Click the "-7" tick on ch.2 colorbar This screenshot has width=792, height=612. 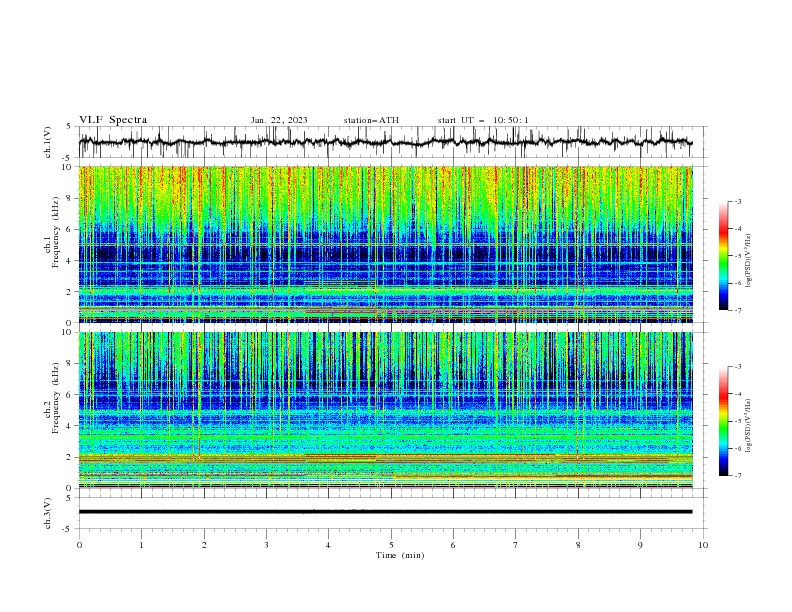738,476
